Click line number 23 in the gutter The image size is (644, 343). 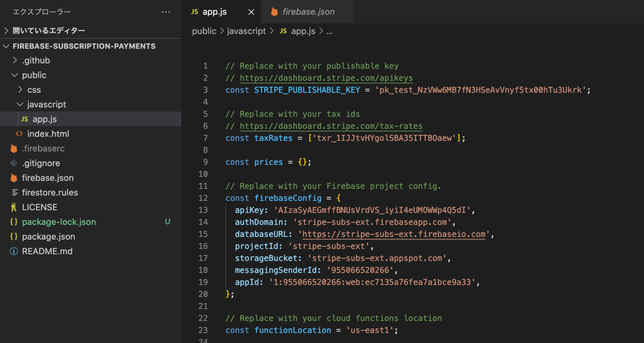[203, 330]
